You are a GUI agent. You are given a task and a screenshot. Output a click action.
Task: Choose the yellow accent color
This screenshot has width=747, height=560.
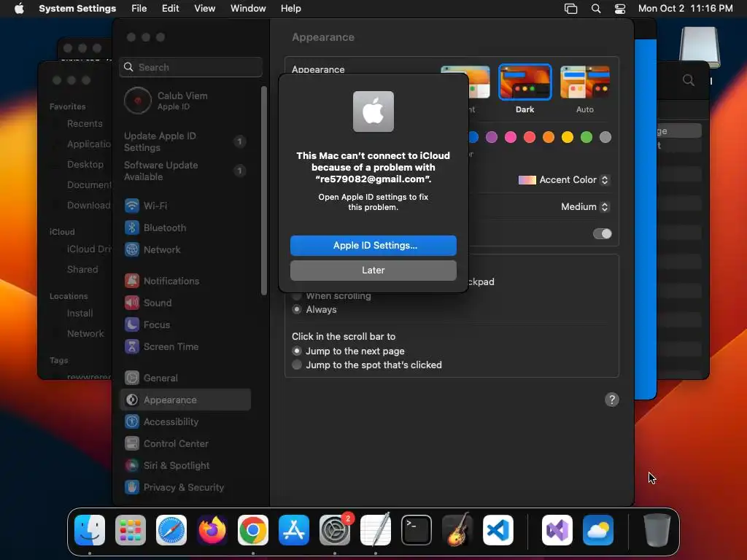[x=568, y=137]
